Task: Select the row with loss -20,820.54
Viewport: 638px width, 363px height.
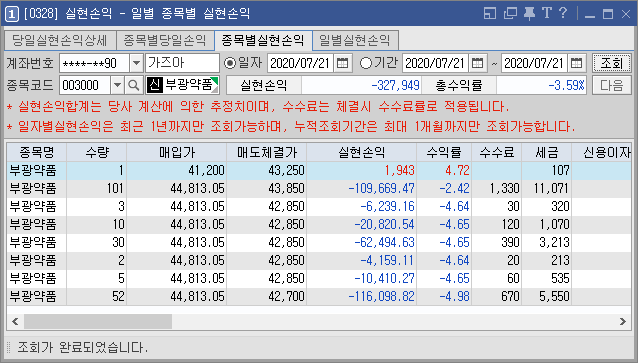Action: tap(319, 224)
